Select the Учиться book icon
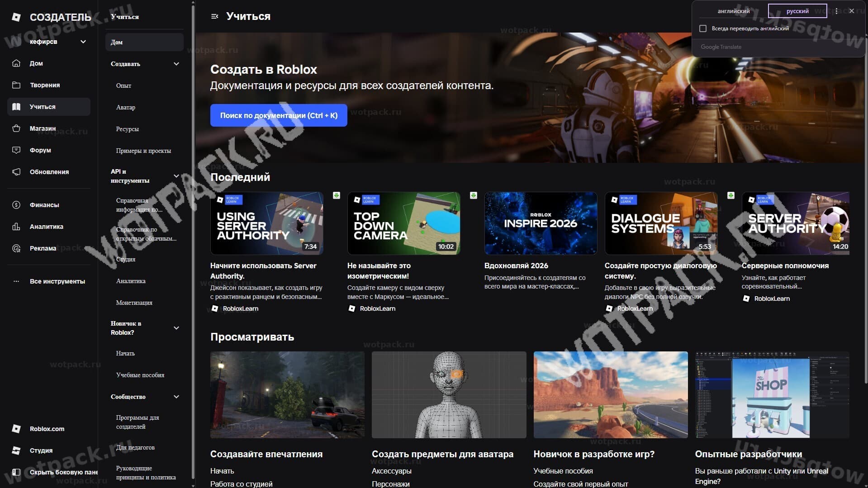Viewport: 868px width, 488px height. [16, 107]
